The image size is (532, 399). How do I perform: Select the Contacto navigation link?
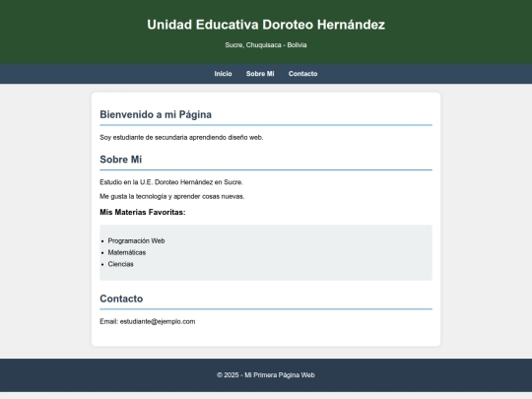(x=303, y=74)
